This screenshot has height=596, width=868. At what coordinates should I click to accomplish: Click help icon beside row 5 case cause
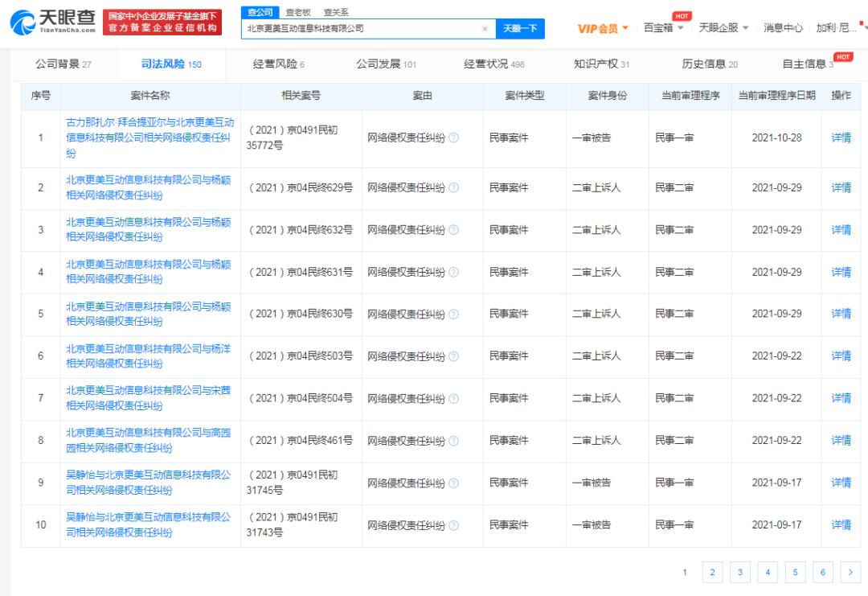coord(454,314)
